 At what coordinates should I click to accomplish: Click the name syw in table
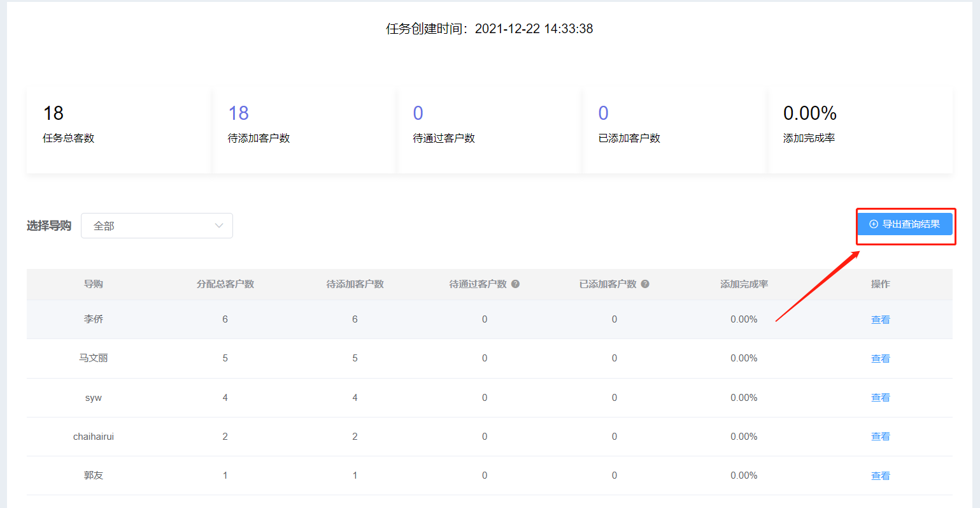pos(94,398)
